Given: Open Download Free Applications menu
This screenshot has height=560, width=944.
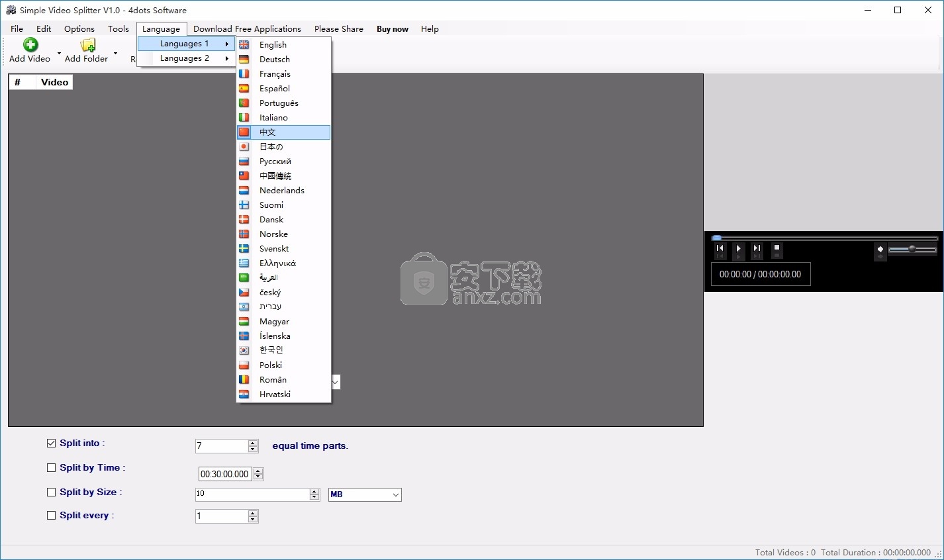Looking at the screenshot, I should point(247,28).
